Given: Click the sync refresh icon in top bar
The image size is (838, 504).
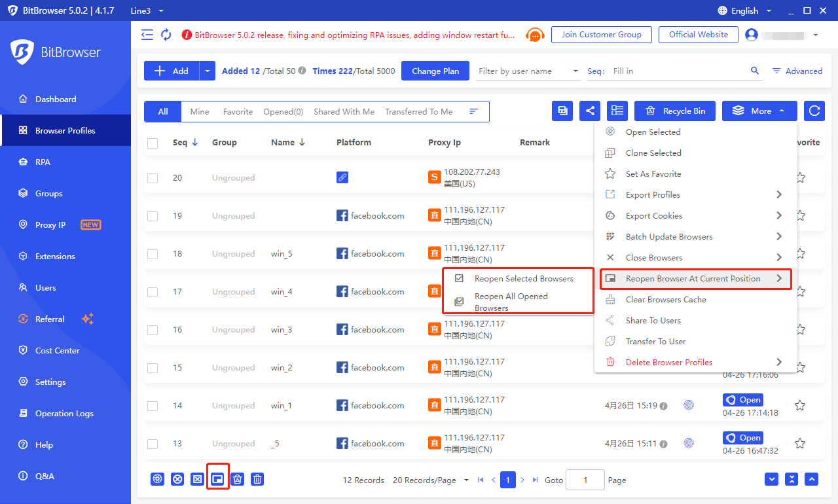Looking at the screenshot, I should 166,35.
